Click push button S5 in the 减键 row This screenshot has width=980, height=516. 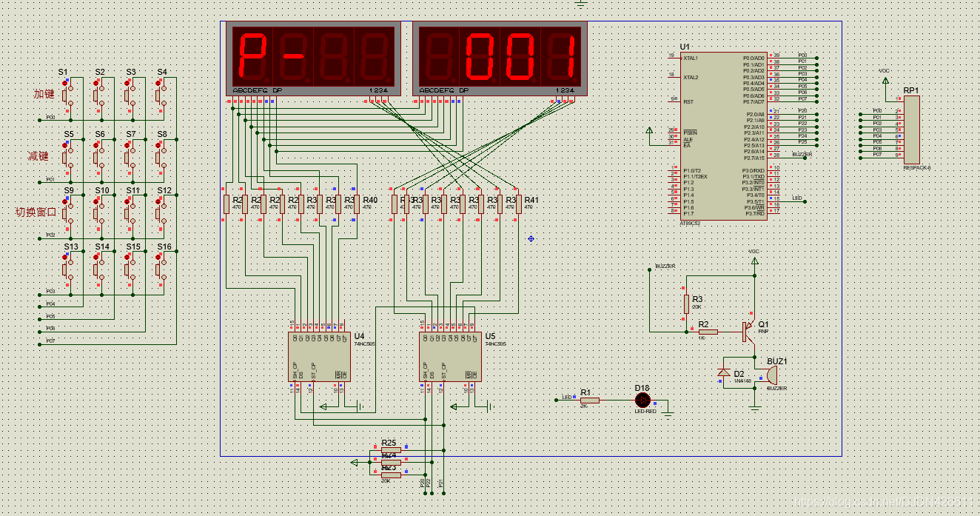pyautogui.click(x=68, y=156)
